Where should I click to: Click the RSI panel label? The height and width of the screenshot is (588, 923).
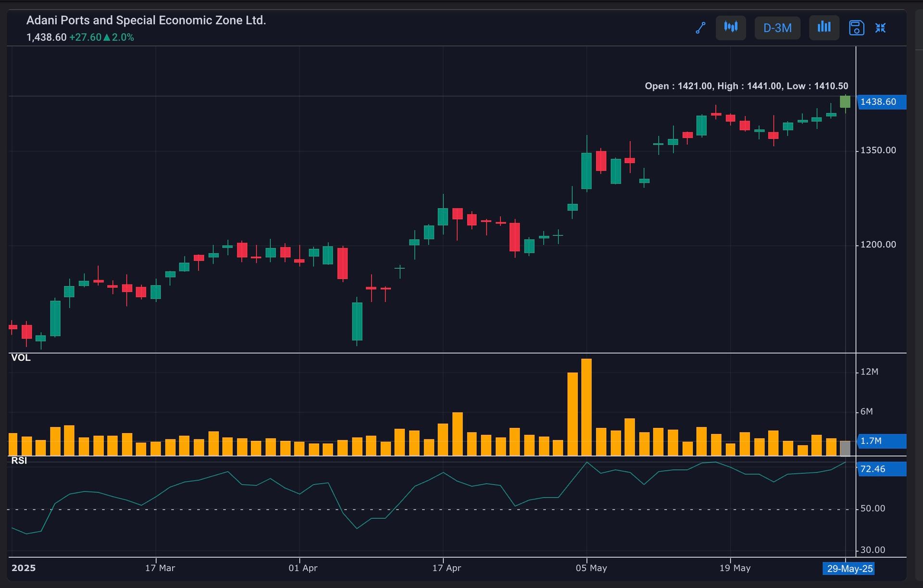[x=19, y=461]
